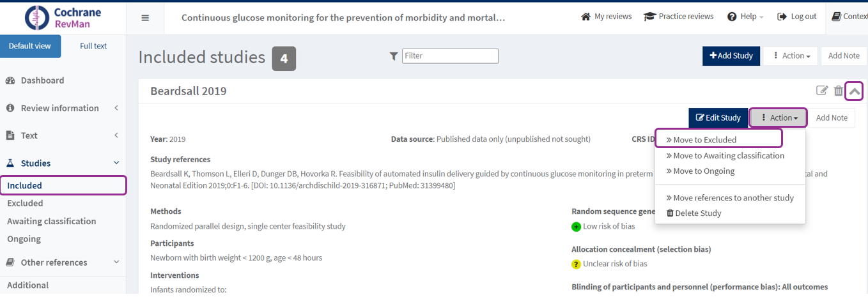Choose Move to Awaiting classification
This screenshot has width=868, height=297.
[x=728, y=156]
